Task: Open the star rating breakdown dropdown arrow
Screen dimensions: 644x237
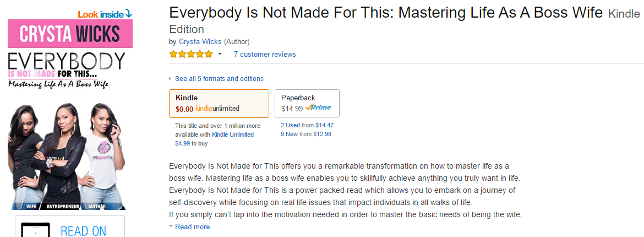Action: click(x=220, y=54)
